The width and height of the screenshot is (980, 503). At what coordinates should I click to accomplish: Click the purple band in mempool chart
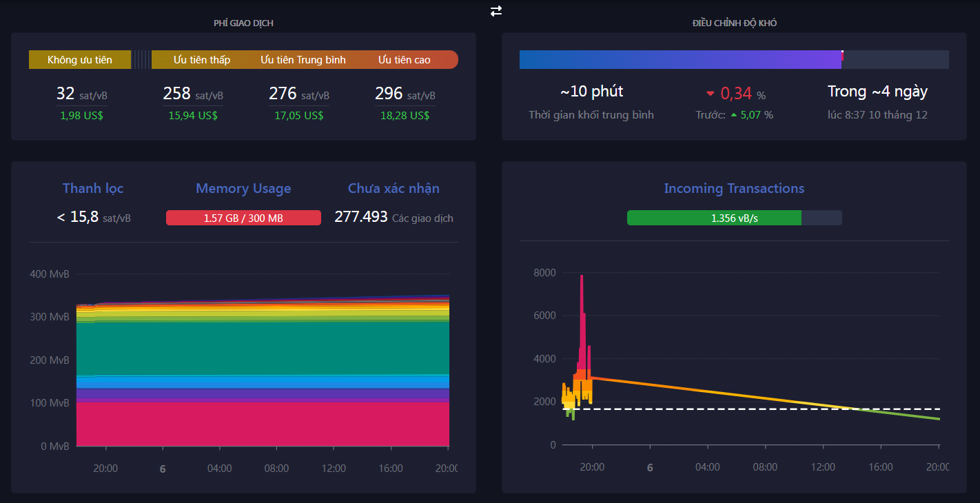click(263, 394)
